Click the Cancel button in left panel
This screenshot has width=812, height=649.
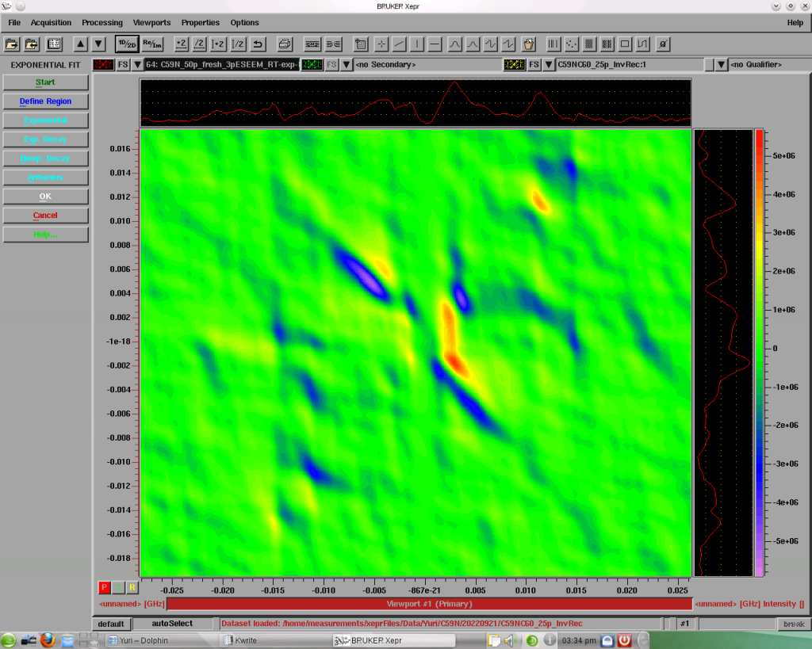45,216
